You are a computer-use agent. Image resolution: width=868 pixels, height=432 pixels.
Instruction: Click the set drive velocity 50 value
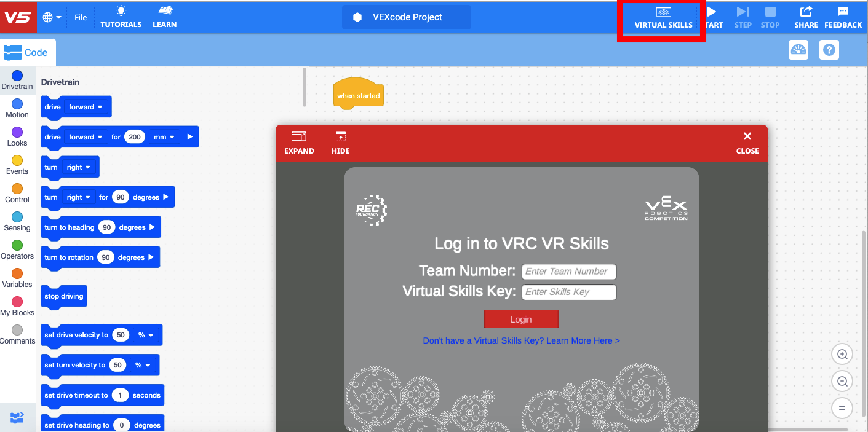click(x=121, y=335)
